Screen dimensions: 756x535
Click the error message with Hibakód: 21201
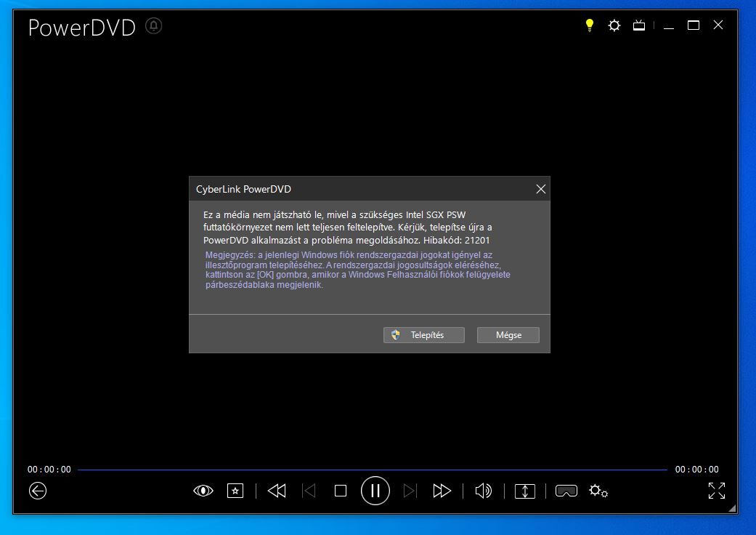pos(348,228)
